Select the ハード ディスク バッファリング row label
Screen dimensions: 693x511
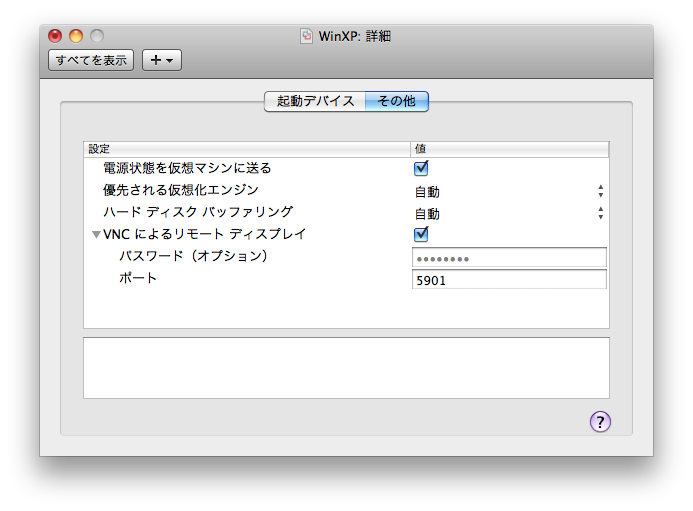198,212
